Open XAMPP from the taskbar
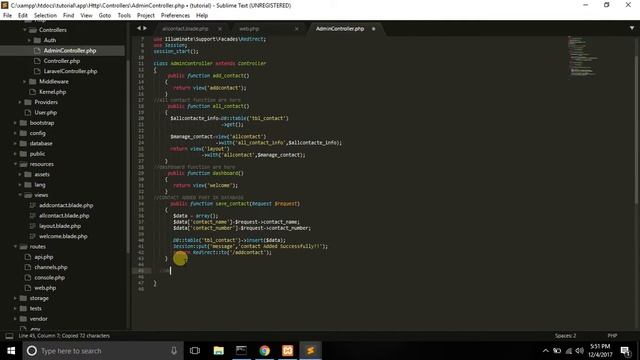 (287, 351)
